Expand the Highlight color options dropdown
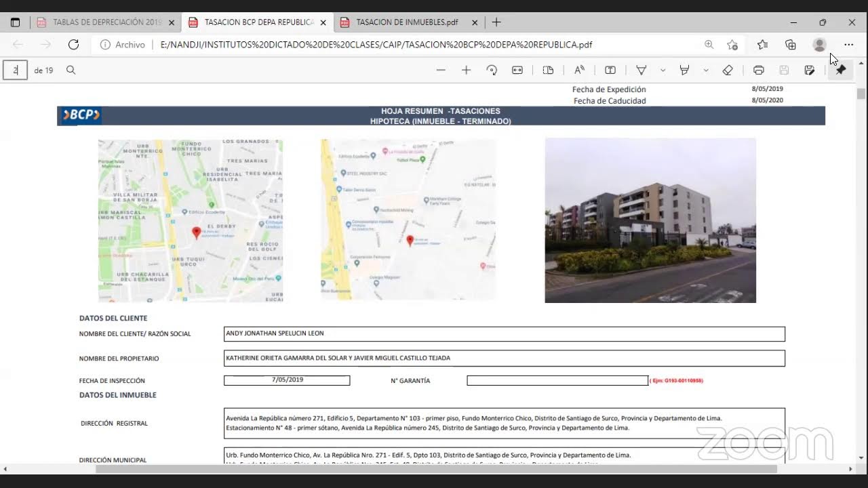The image size is (868, 488). (706, 70)
